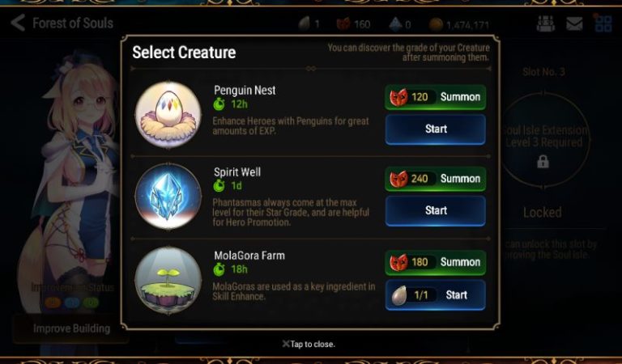Open the mail envelope icon
Screen dimensions: 622x364
[574, 23]
